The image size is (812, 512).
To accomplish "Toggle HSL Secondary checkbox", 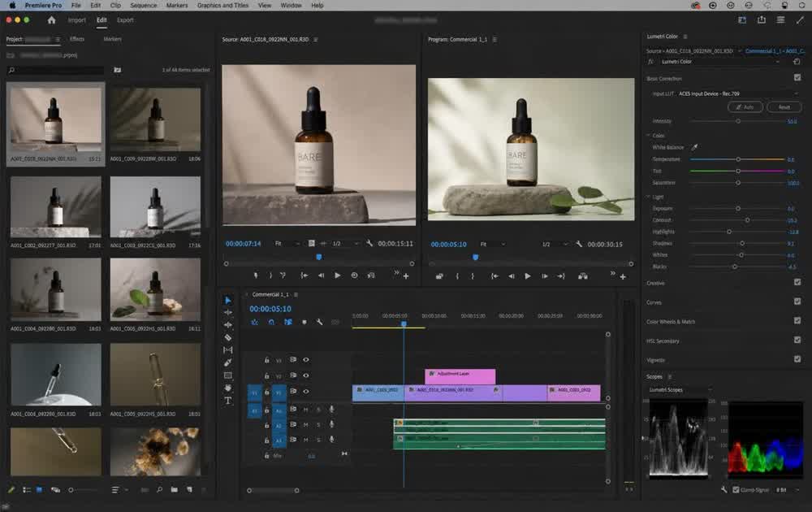I will click(797, 340).
